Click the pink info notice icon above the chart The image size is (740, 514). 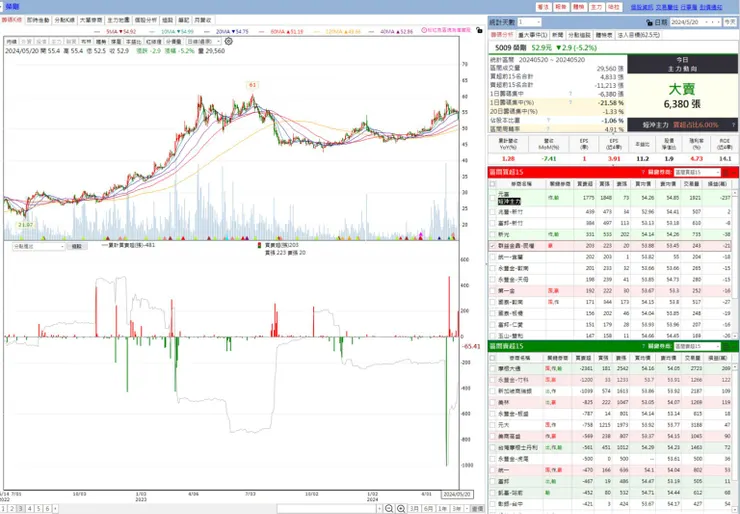click(424, 30)
